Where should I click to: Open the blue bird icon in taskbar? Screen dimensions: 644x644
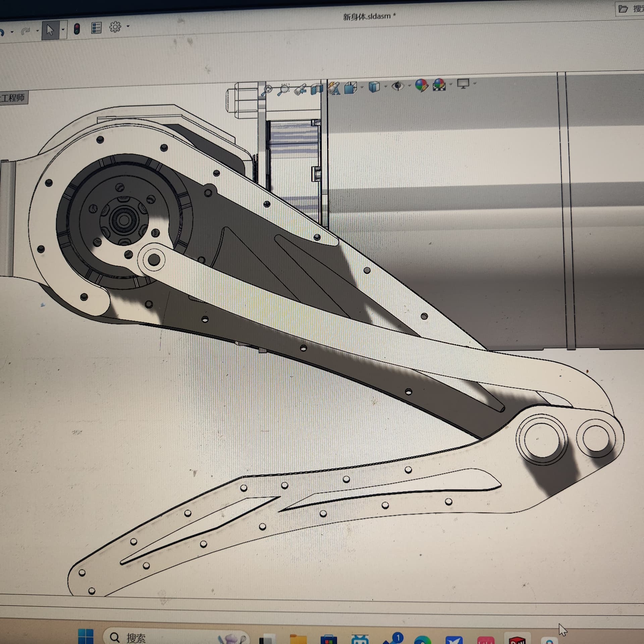coord(454,640)
